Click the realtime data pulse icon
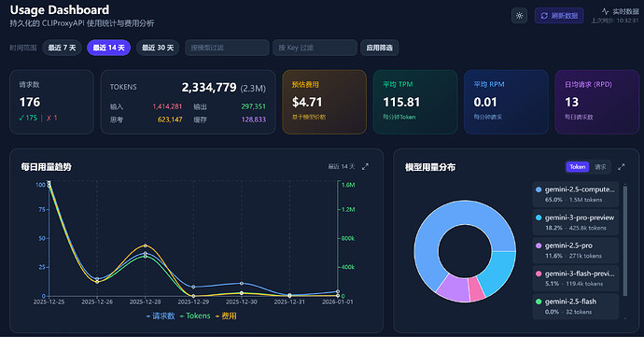The image size is (644, 337). coord(605,11)
